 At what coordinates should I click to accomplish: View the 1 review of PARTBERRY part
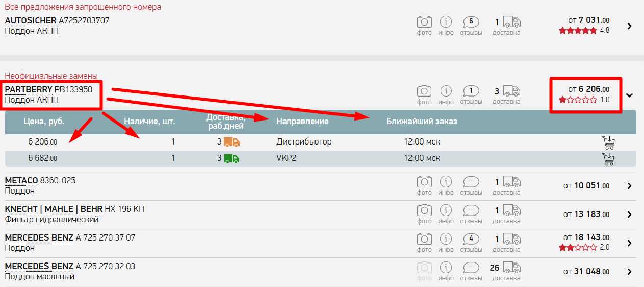[x=471, y=91]
